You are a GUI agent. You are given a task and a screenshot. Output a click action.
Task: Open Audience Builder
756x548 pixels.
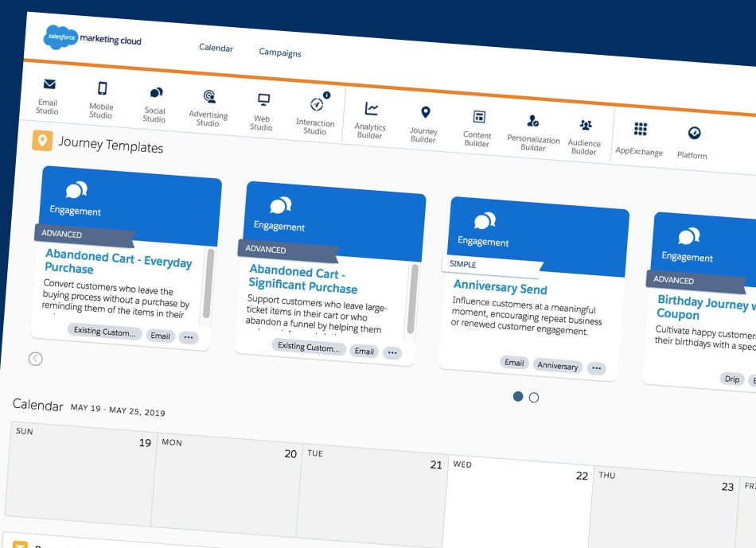coord(586,139)
